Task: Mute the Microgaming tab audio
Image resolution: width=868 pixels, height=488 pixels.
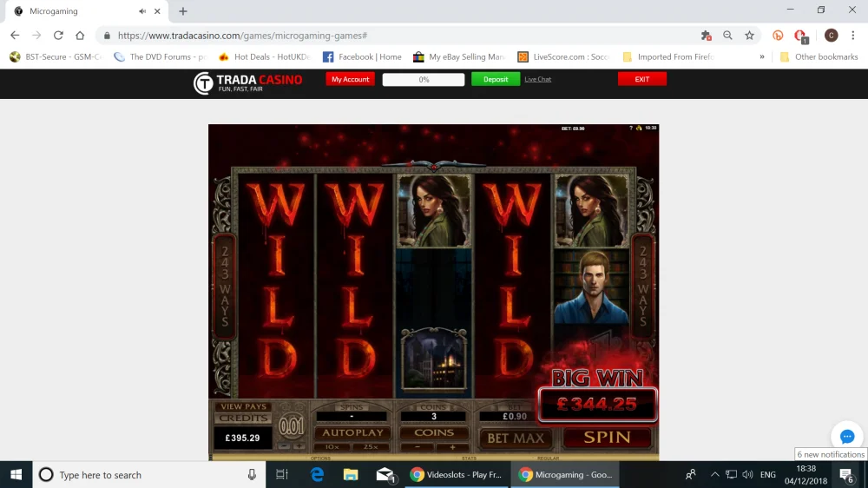Action: click(x=142, y=11)
